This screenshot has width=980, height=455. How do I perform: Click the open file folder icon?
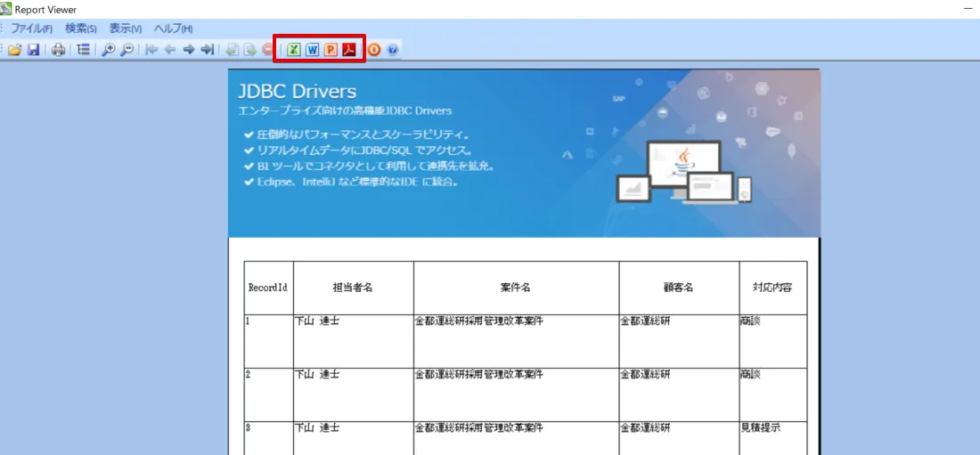click(15, 50)
